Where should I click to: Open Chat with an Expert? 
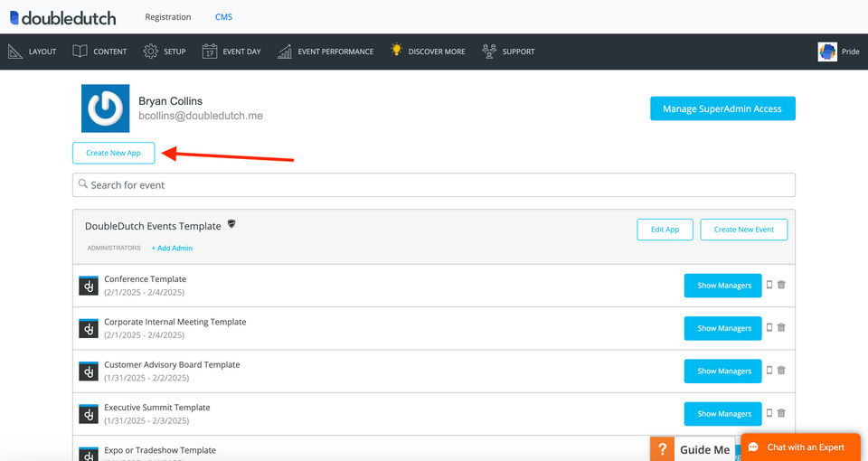click(x=800, y=447)
